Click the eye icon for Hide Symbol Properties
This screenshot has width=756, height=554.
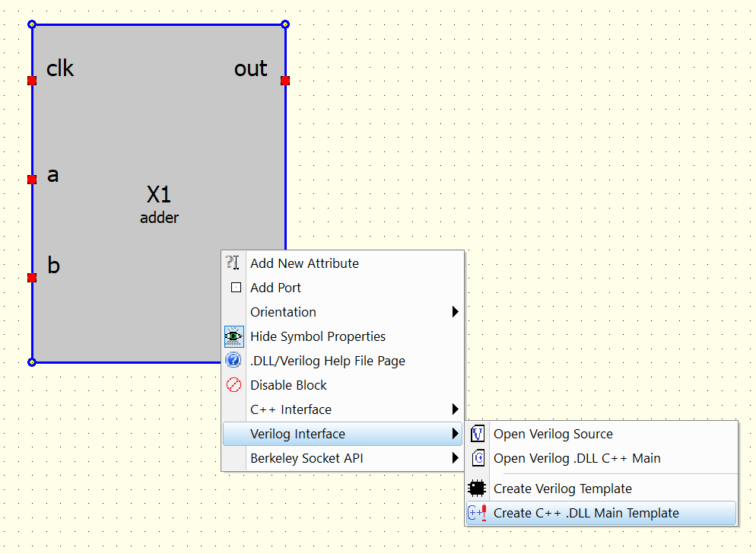234,336
